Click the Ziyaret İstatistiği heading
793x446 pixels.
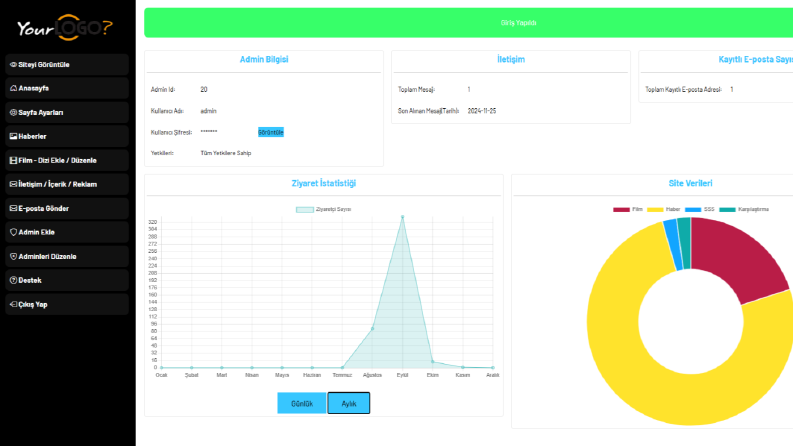(324, 183)
